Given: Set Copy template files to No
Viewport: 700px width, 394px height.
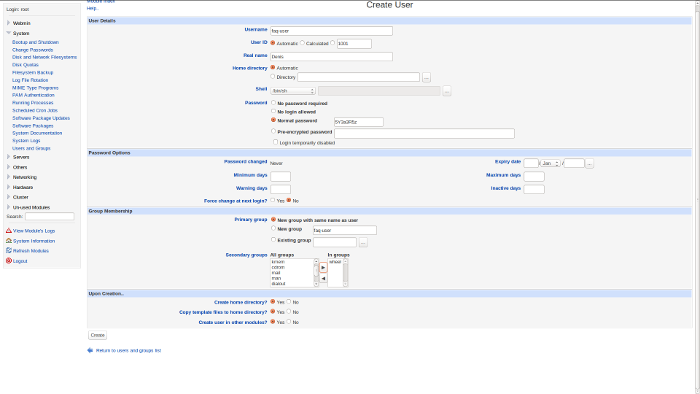Looking at the screenshot, I should (x=289, y=311).
